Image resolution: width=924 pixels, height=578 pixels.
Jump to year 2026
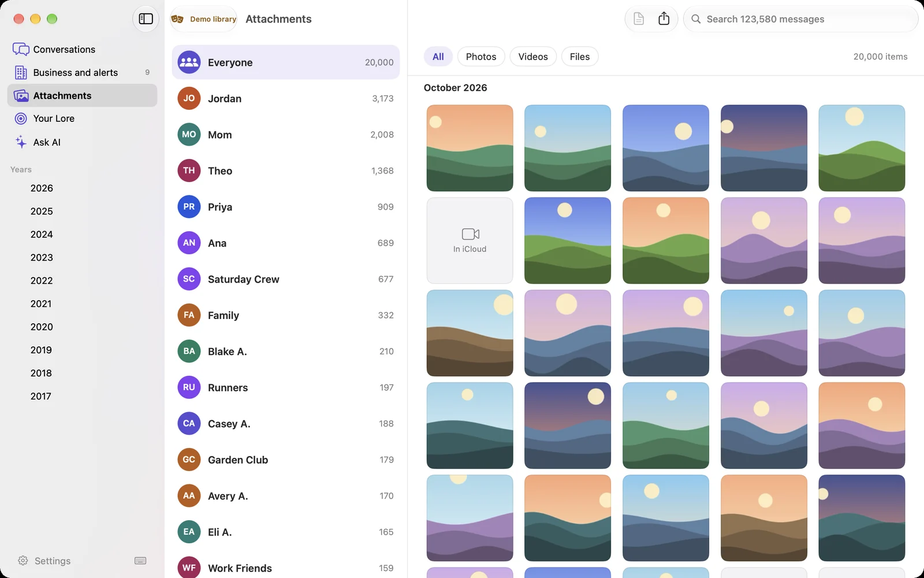42,188
